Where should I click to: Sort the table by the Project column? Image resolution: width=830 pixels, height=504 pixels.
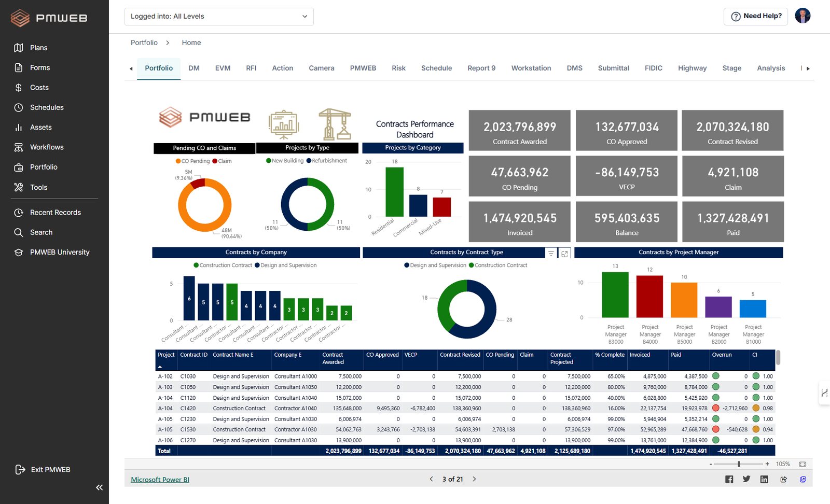click(x=166, y=355)
